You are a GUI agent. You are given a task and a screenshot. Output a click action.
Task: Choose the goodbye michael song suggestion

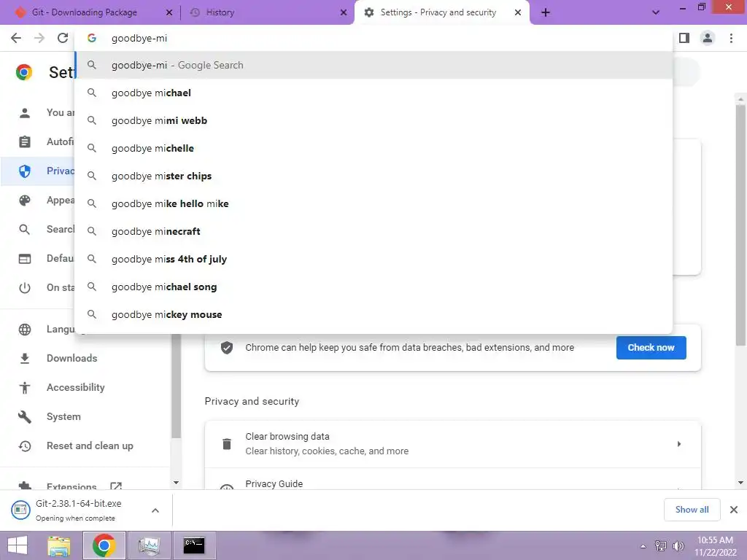(x=374, y=287)
